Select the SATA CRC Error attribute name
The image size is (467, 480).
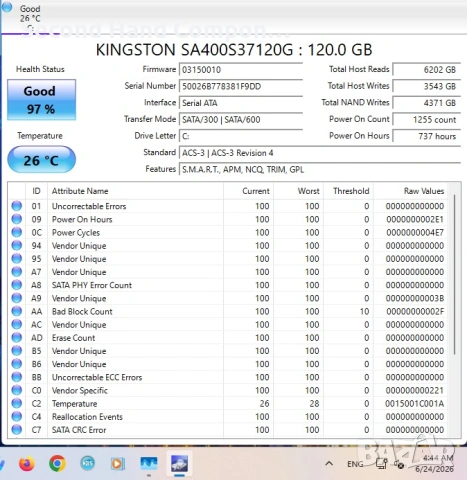[79, 430]
